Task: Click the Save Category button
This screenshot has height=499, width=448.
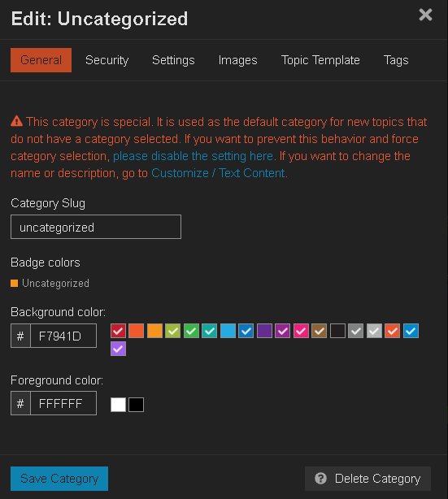Action: click(59, 479)
